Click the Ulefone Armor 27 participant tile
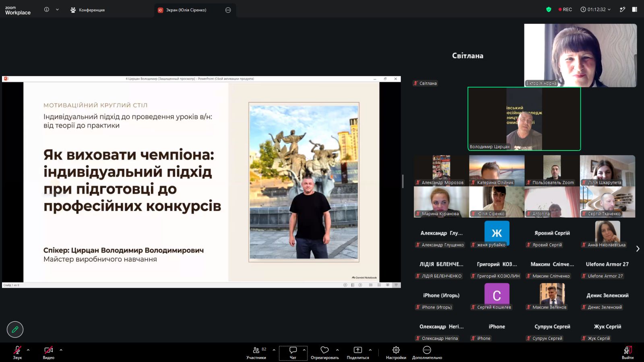The height and width of the screenshot is (362, 644). click(607, 264)
